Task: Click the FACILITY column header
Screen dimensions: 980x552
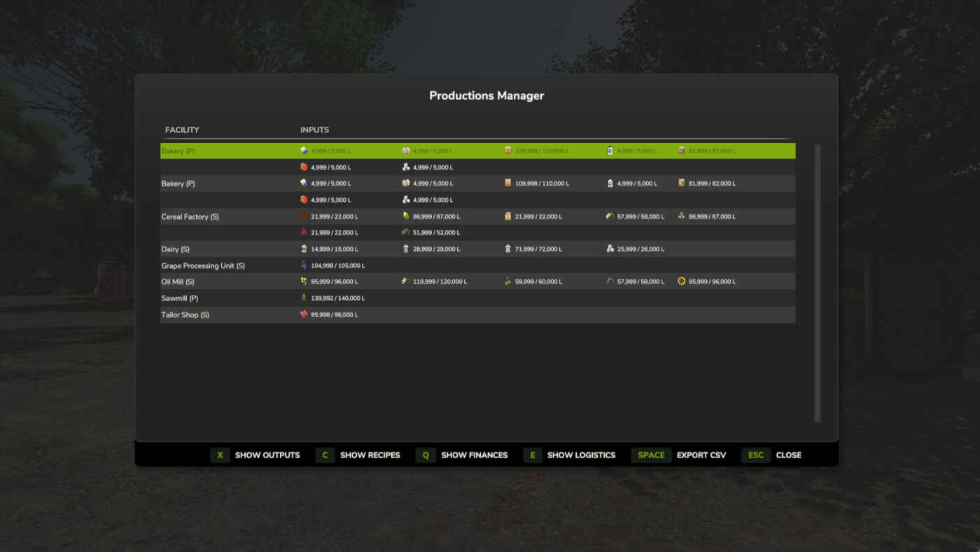Action: click(182, 130)
